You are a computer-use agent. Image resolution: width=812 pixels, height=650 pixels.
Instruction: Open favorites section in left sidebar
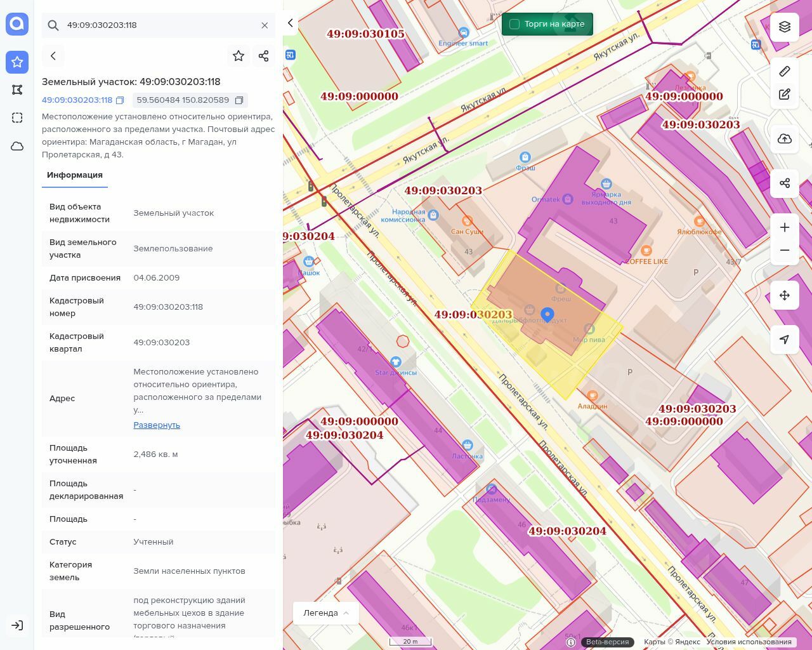(17, 62)
